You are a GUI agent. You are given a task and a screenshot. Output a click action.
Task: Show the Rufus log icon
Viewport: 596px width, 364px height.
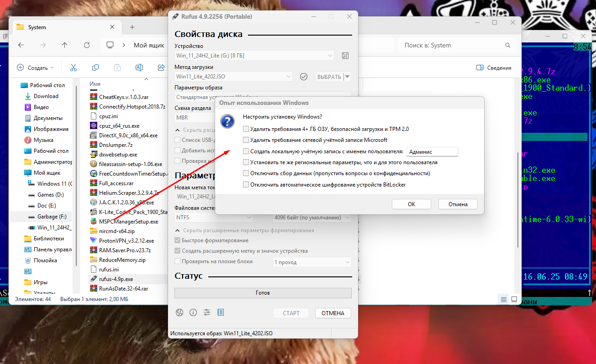pyautogui.click(x=221, y=312)
